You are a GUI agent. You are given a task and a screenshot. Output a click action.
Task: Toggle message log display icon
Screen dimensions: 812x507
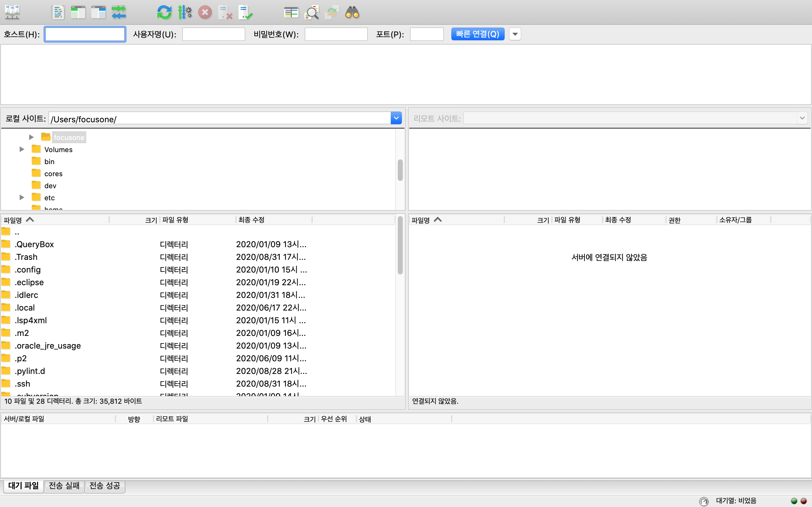[x=58, y=12]
